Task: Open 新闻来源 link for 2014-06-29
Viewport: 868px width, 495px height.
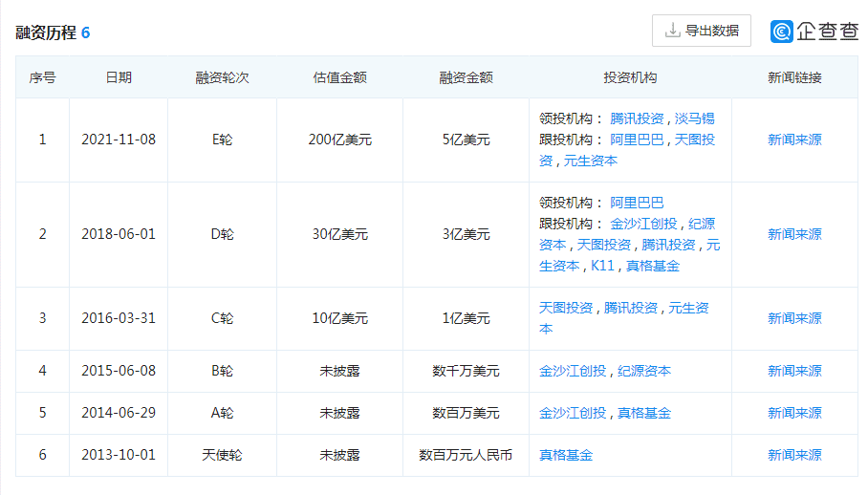Action: (x=794, y=413)
